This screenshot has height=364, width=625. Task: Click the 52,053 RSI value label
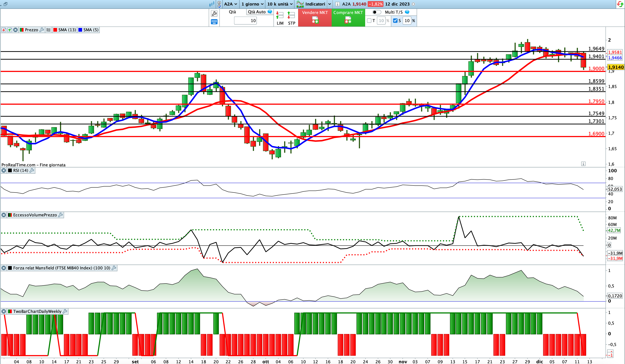615,189
